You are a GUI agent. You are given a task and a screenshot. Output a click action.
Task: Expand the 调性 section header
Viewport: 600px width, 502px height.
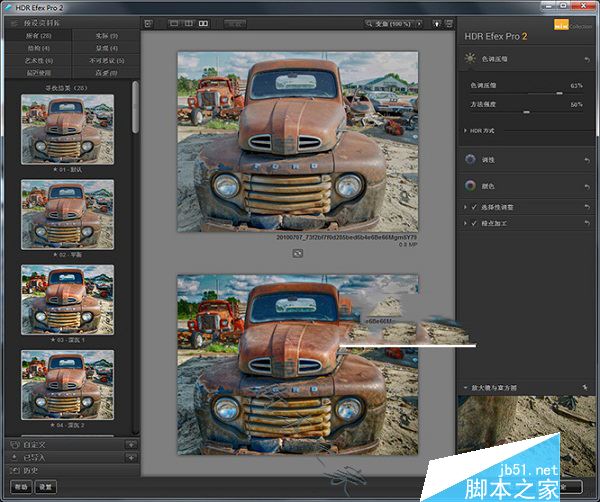[x=527, y=160]
